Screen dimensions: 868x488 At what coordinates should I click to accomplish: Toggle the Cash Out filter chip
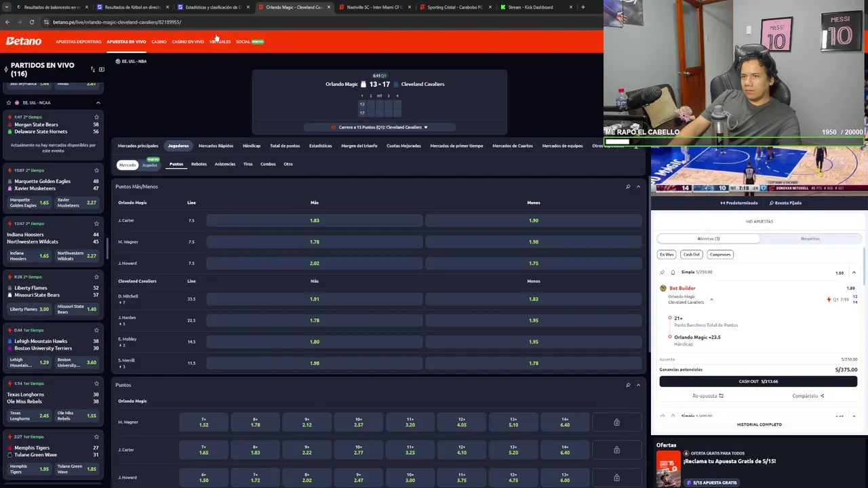[691, 254]
